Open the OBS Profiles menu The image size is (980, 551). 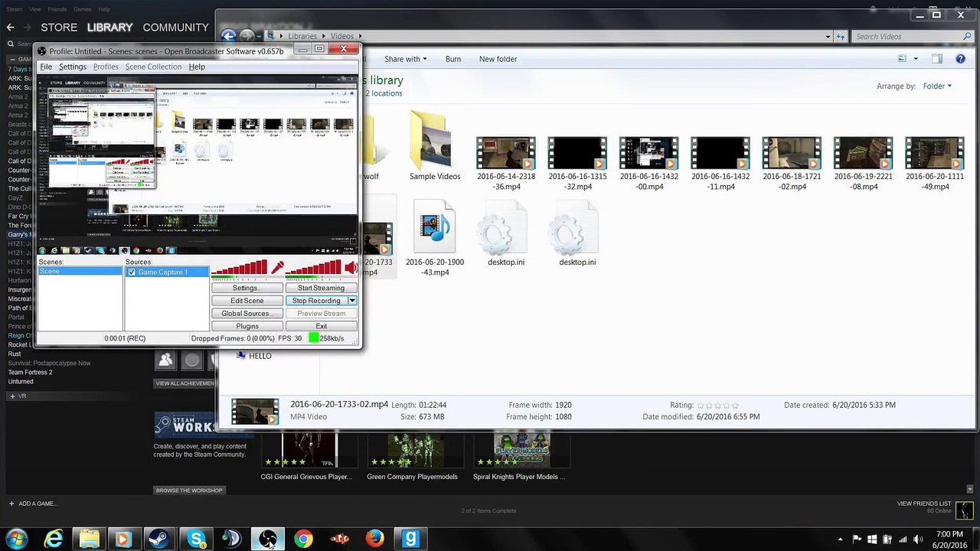pos(106,67)
